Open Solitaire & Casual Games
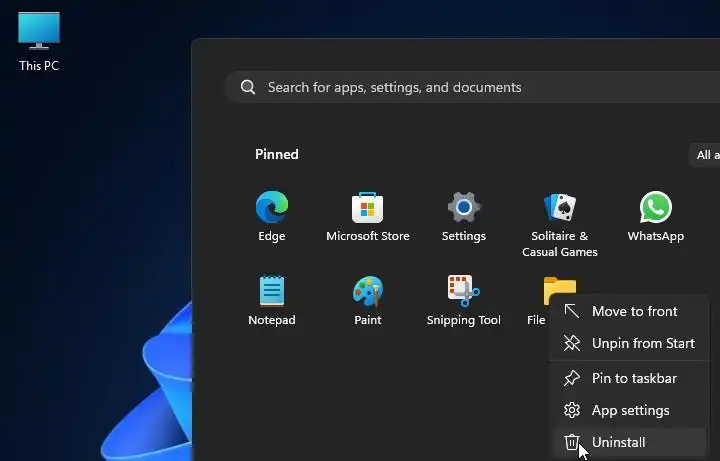The width and height of the screenshot is (720, 461). pyautogui.click(x=560, y=224)
